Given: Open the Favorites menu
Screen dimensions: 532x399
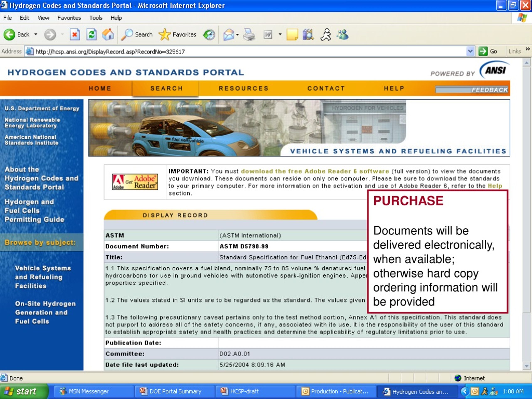Looking at the screenshot, I should [x=69, y=18].
